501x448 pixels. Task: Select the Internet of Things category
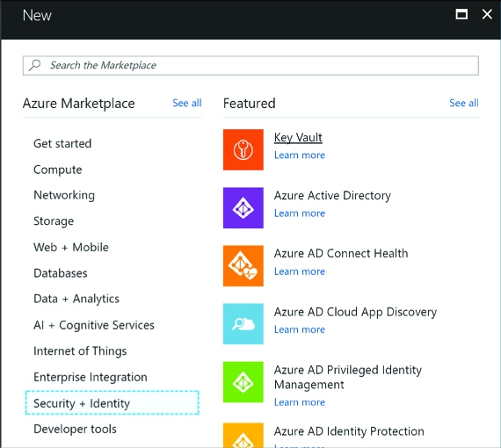point(80,350)
